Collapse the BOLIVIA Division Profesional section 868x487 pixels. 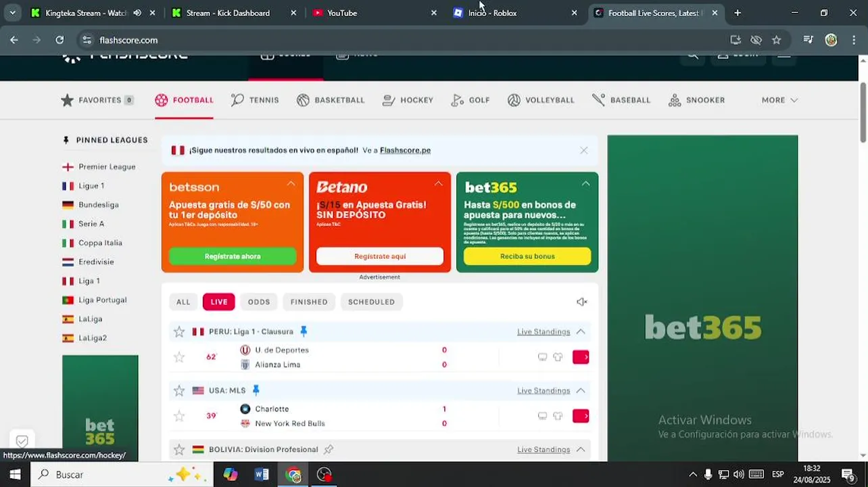coord(581,449)
